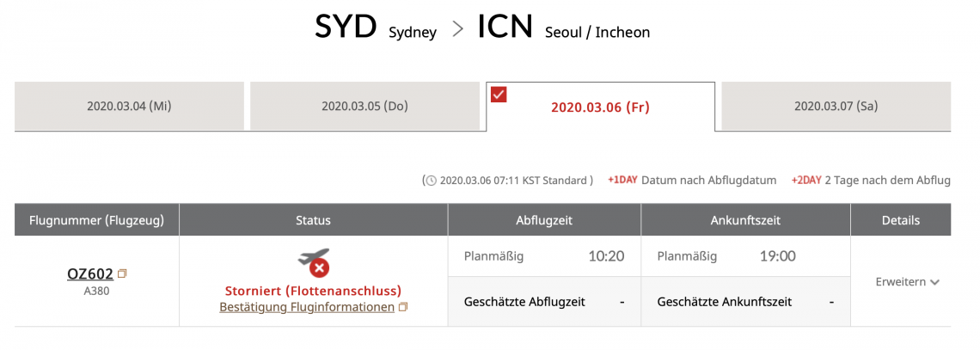
Task: Click the Ankunftszeit column header
Action: point(745,220)
